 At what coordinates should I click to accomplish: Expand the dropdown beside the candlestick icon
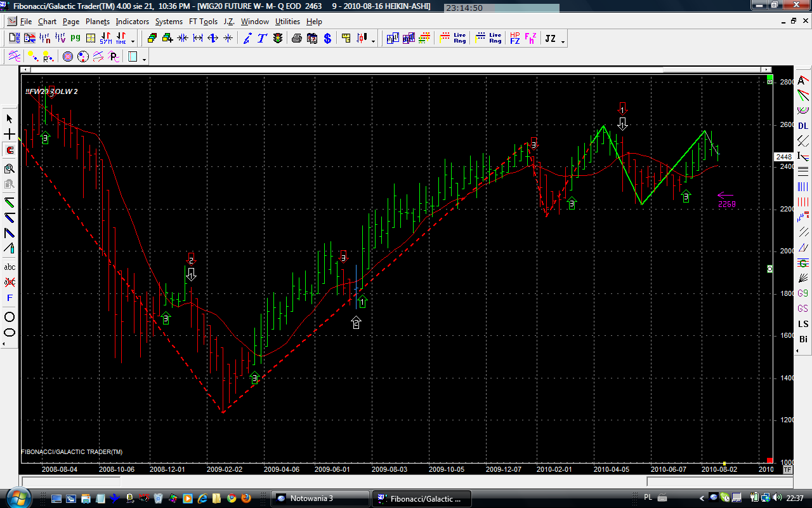[373, 41]
